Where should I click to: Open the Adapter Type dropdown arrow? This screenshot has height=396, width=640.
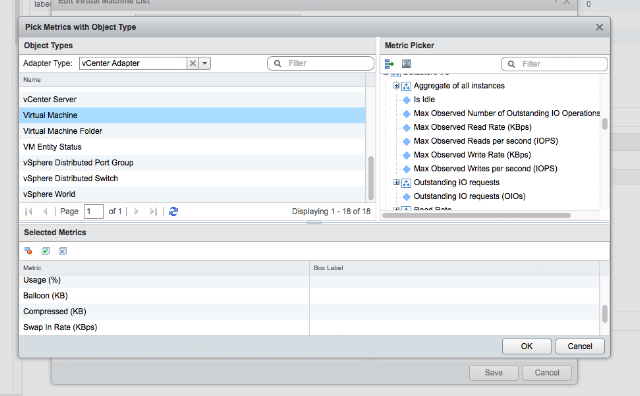point(204,63)
